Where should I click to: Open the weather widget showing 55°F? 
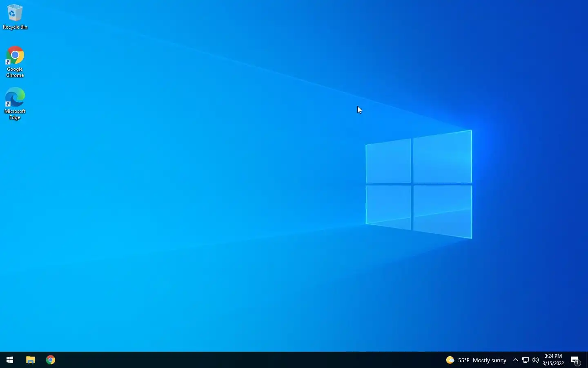(x=476, y=360)
